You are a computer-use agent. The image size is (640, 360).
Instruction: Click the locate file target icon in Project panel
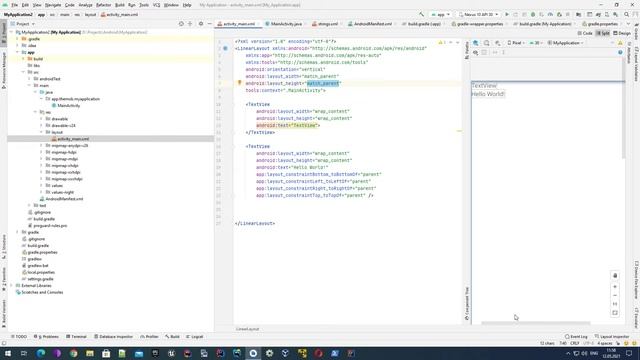click(x=181, y=24)
